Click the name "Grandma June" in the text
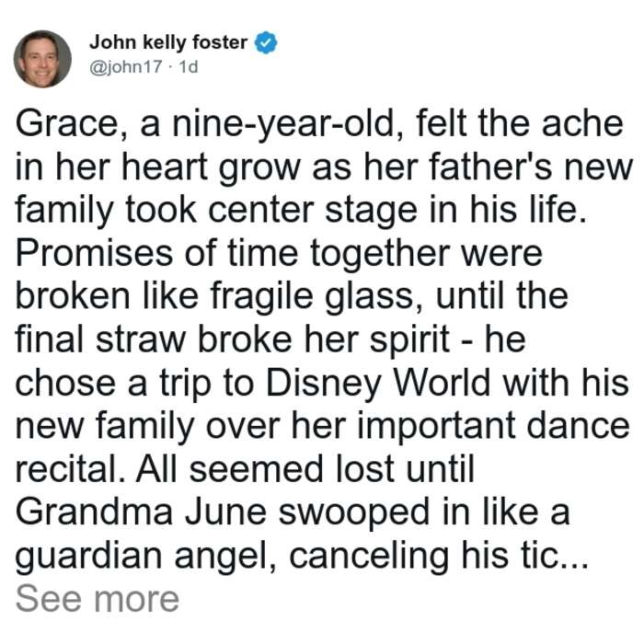 coord(142,512)
